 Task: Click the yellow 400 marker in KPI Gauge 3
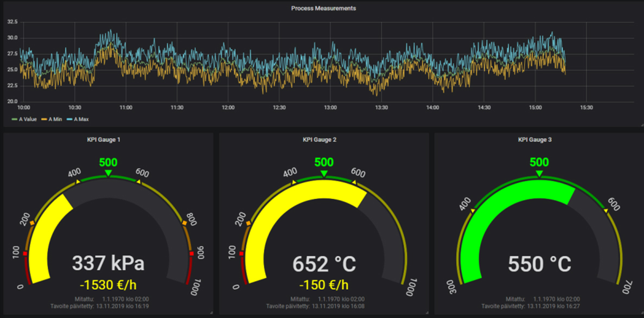click(x=473, y=211)
